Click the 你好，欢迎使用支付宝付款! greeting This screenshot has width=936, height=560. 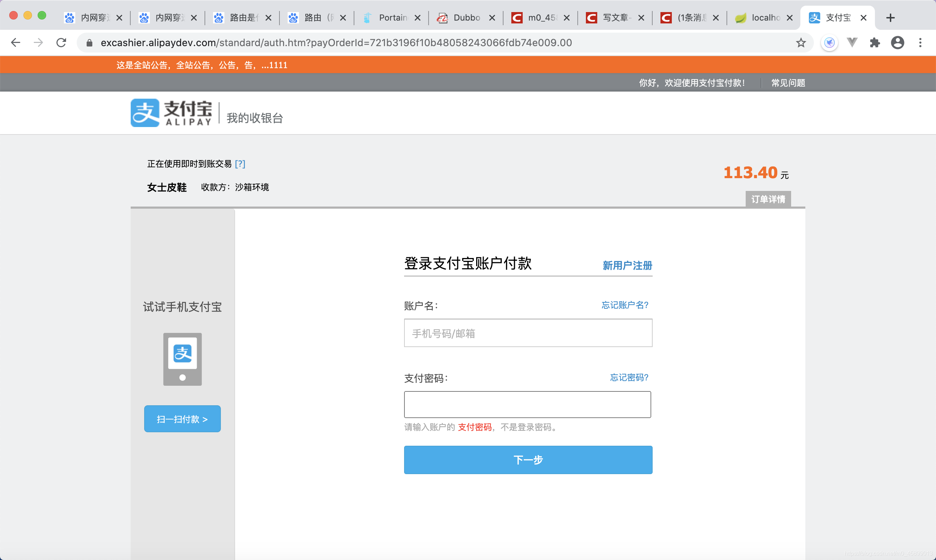[x=692, y=83]
